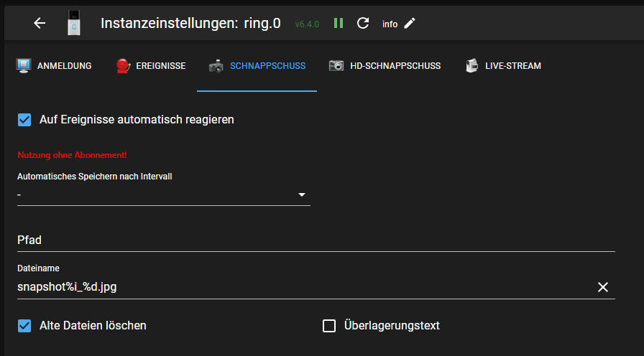Enable the Überlagerungstext checkbox

(x=329, y=326)
